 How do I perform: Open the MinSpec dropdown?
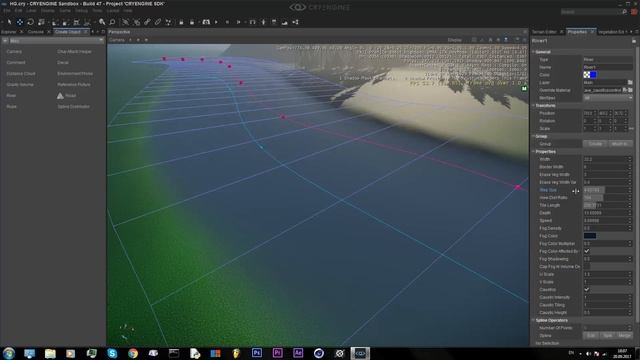(x=608, y=98)
